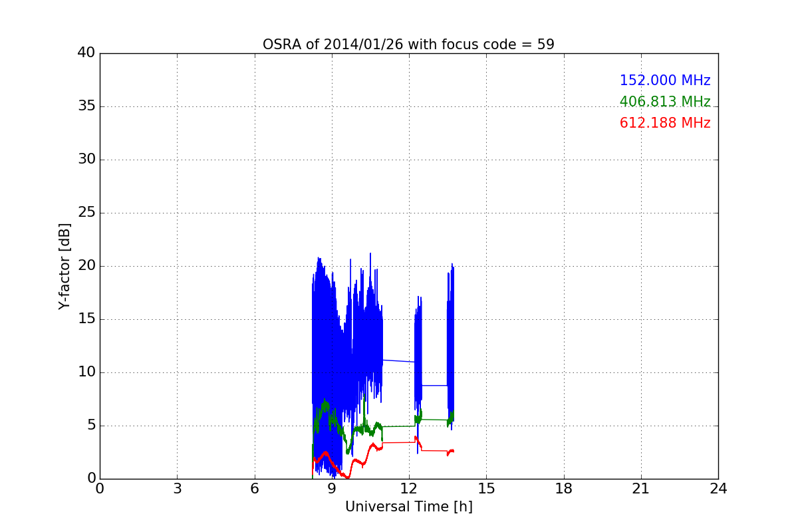Image resolution: width=798 pixels, height=532 pixels.
Task: Click the x-axis tick label 21
Action: coord(641,489)
